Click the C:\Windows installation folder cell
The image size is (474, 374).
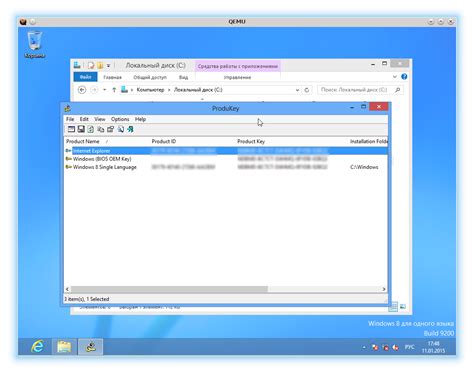[x=364, y=167]
